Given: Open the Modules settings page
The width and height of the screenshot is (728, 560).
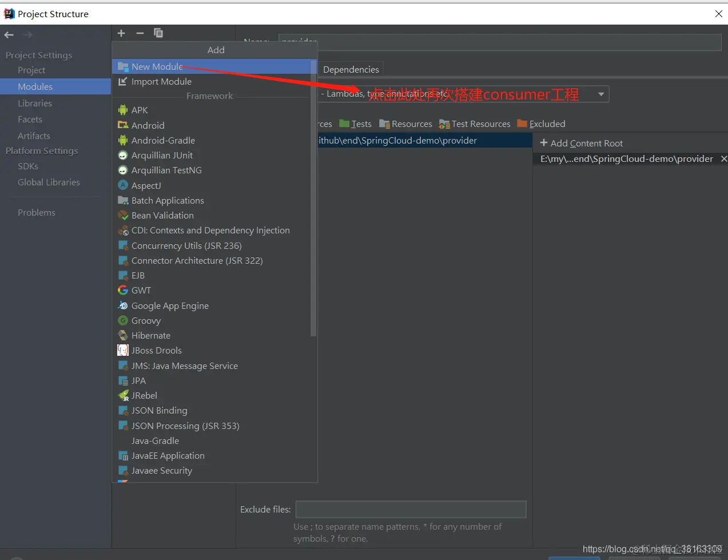Looking at the screenshot, I should [55, 86].
